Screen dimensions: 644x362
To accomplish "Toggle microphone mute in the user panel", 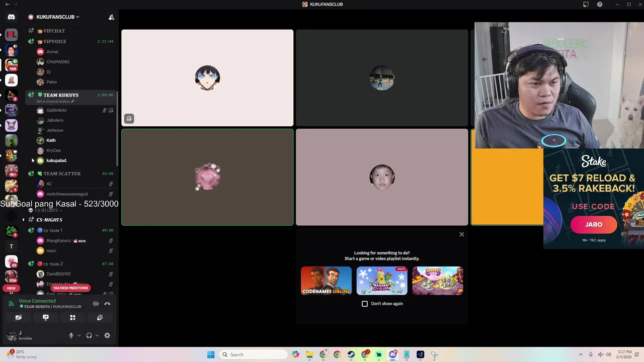I will click(x=71, y=335).
